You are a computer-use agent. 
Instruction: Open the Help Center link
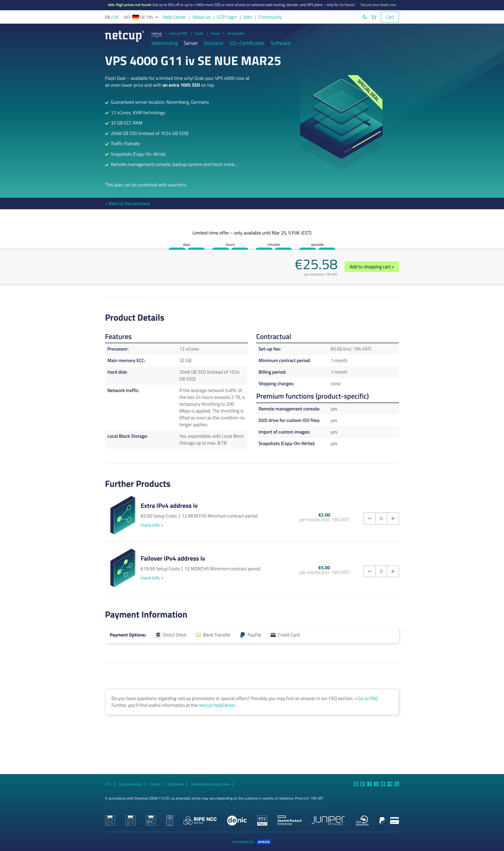(174, 17)
